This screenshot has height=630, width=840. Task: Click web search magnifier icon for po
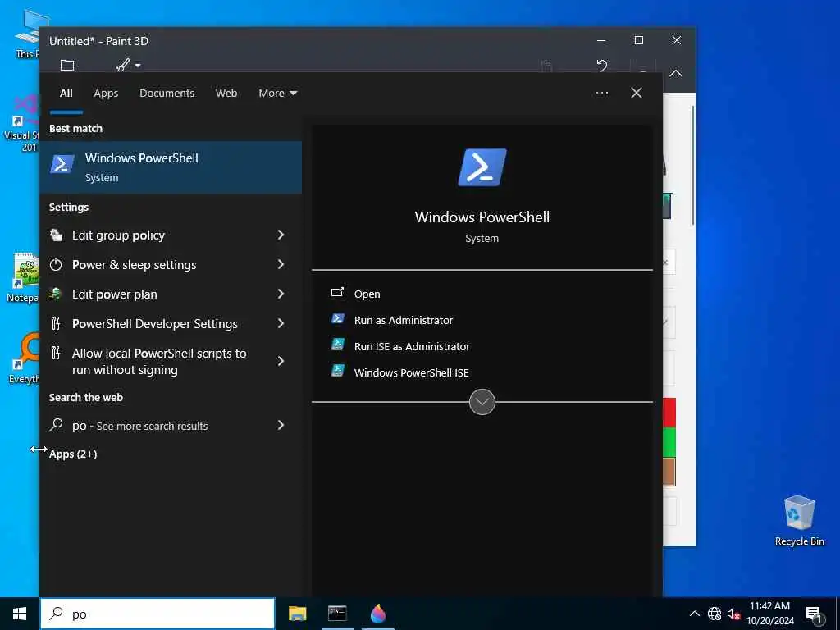(x=57, y=426)
